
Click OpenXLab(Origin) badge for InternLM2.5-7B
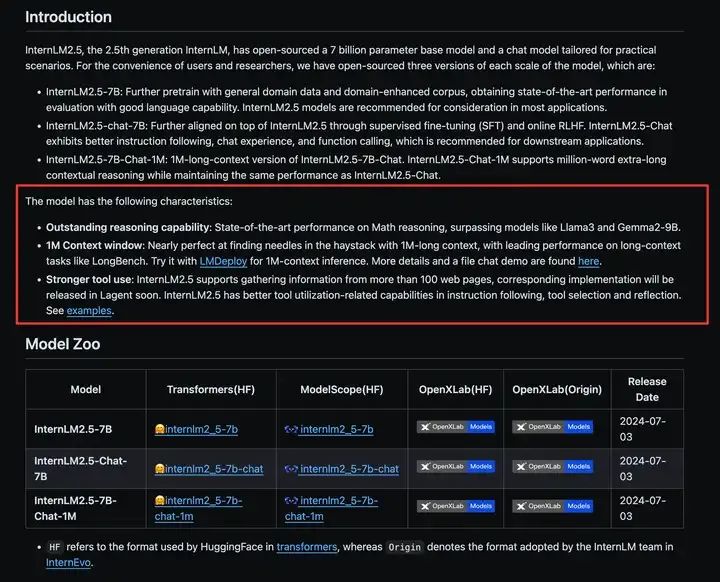[552, 427]
